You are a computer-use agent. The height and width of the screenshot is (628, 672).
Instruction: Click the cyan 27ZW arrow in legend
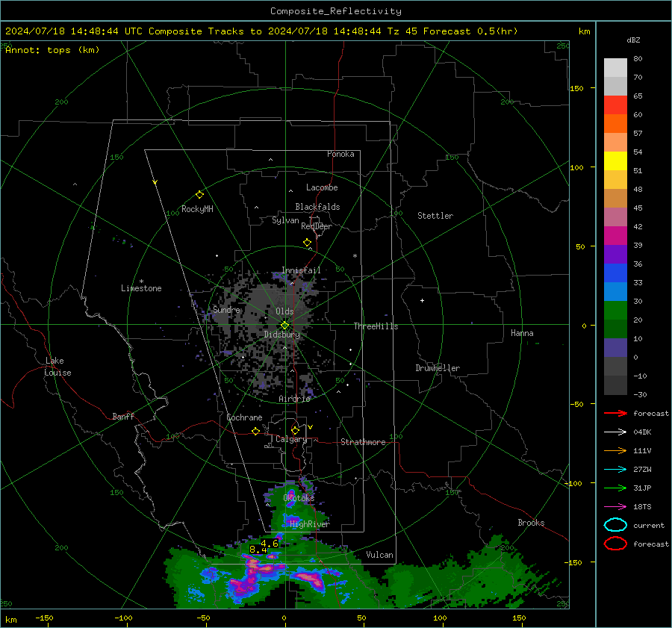(615, 470)
